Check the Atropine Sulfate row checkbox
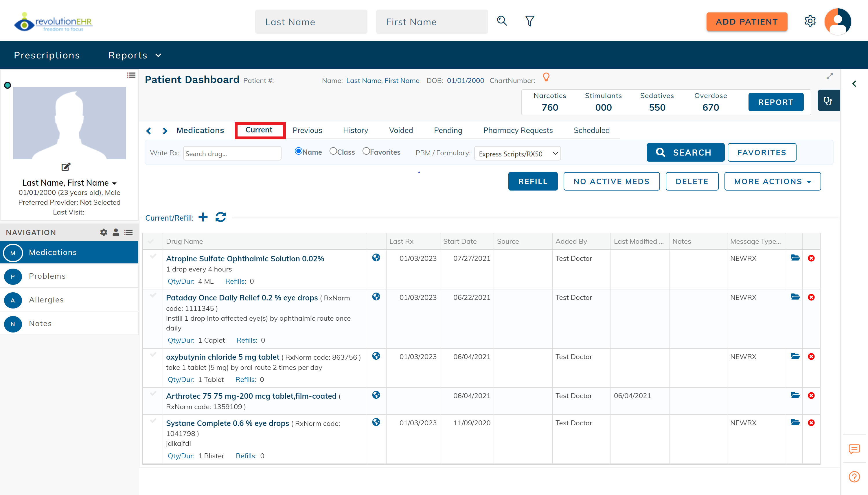 pyautogui.click(x=153, y=256)
